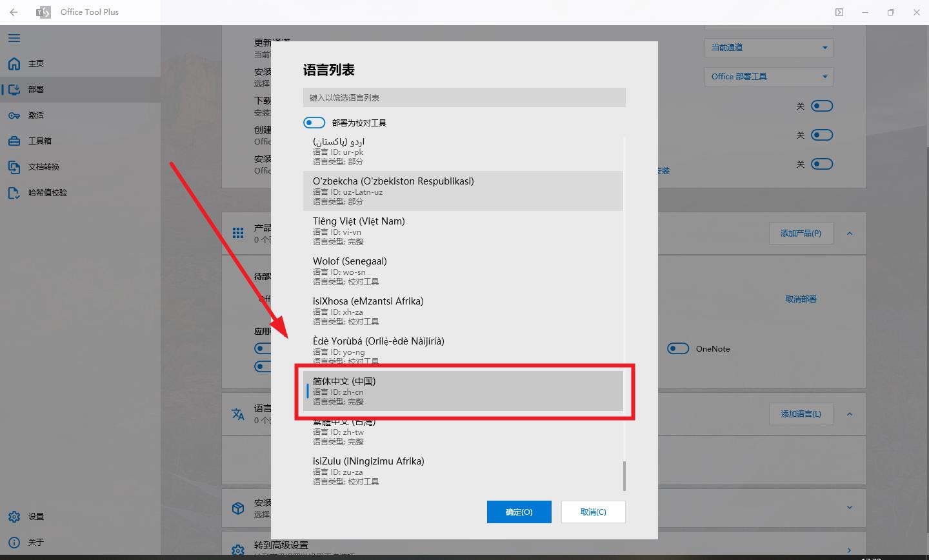The image size is (929, 560).
Task: Click the language filter input field
Action: click(x=464, y=97)
